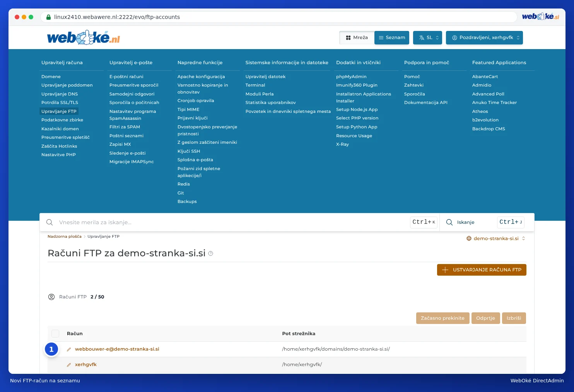
Task: Click the USTVARJANJE RAČUNA FTP button
Action: [x=482, y=270]
